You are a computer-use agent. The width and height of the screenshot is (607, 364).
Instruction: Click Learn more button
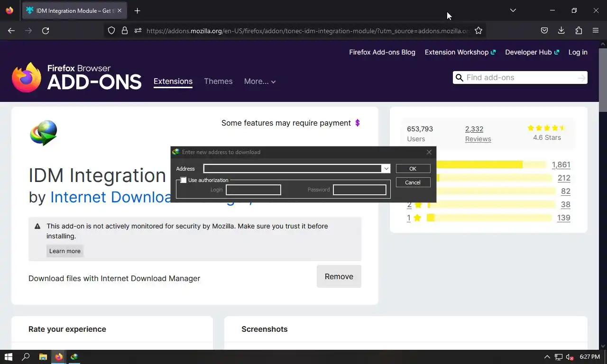(65, 251)
